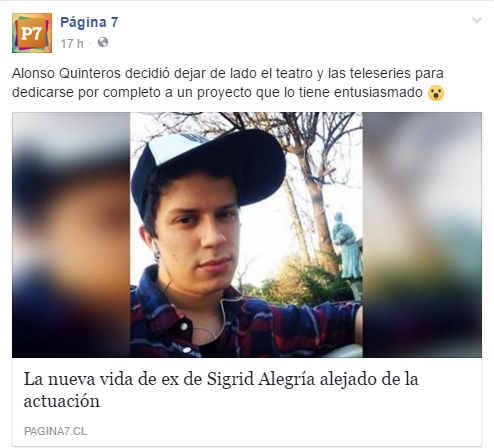494x448 pixels.
Task: Open the 17 h post timestamp
Action: [72, 43]
